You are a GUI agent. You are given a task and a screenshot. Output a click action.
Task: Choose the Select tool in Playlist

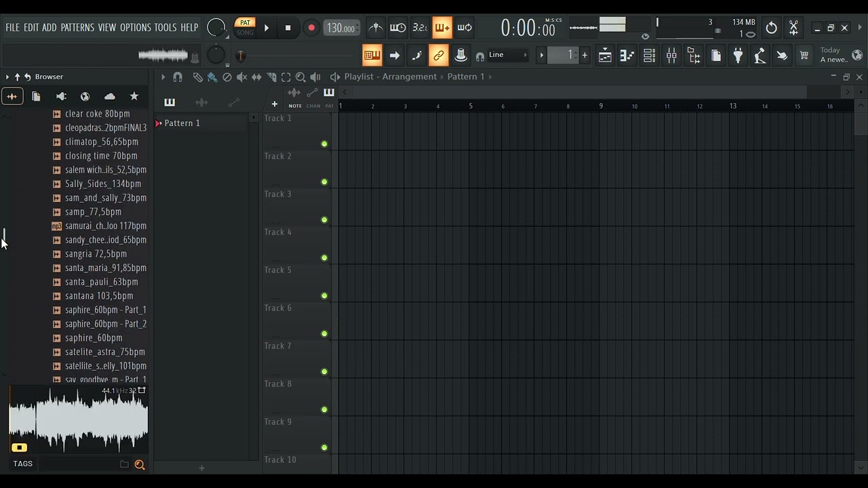tap(286, 77)
